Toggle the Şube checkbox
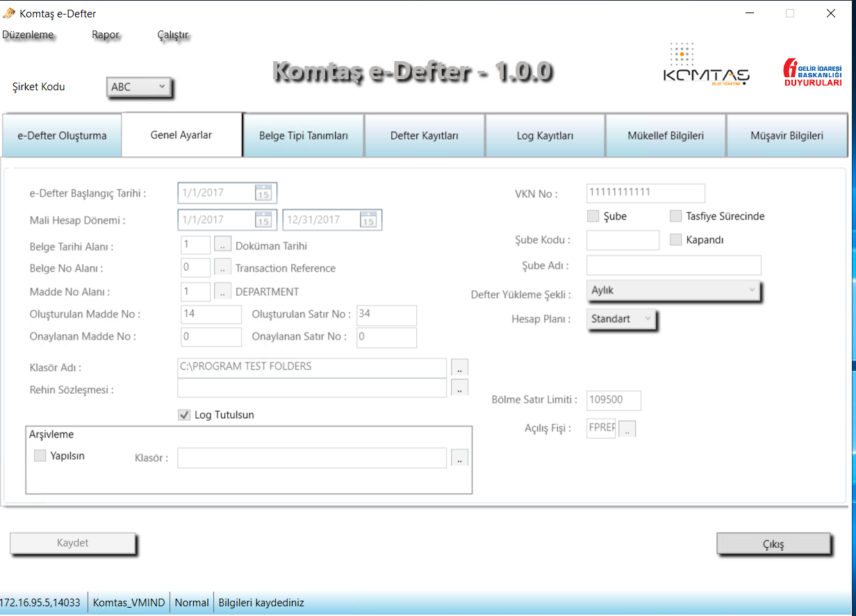The width and height of the screenshot is (856, 616). (593, 216)
